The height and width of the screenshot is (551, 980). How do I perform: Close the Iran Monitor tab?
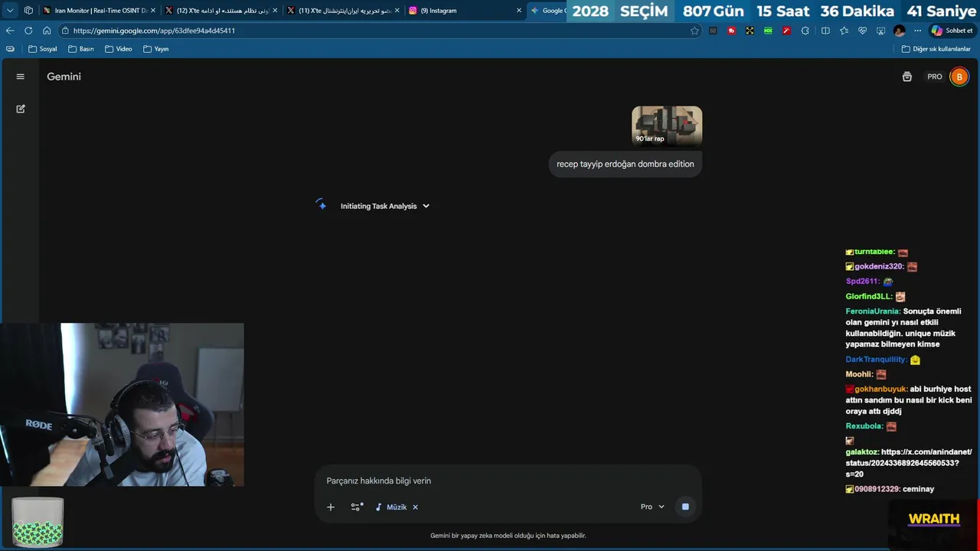pyautogui.click(x=152, y=11)
